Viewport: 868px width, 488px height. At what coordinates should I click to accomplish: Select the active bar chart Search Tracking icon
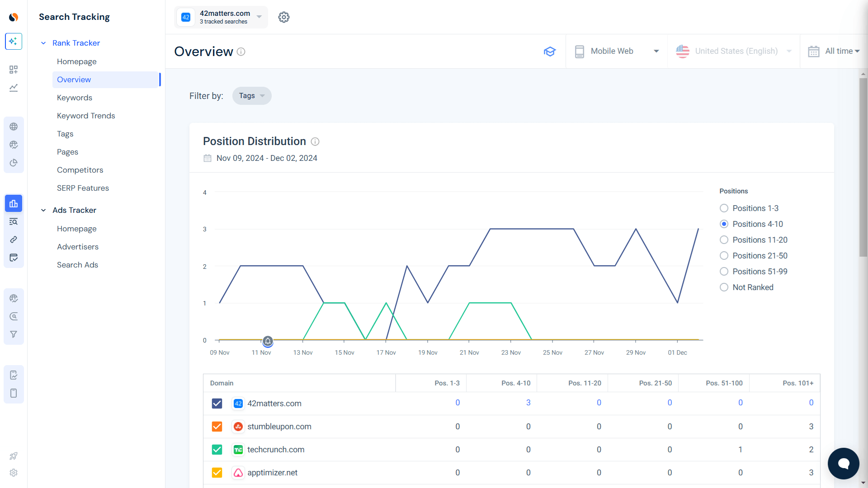(14, 203)
